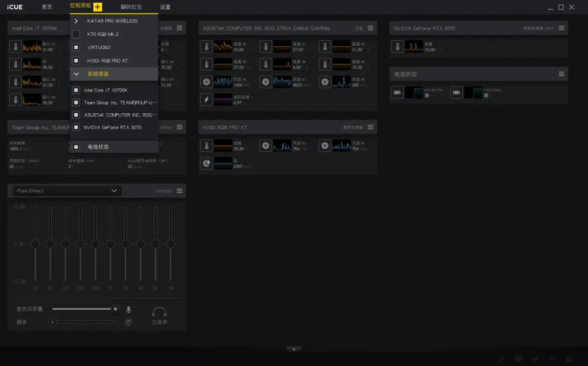Click the fan icon beside 764 RPM in H100i panel
The width and height of the screenshot is (588, 366).
(x=266, y=145)
